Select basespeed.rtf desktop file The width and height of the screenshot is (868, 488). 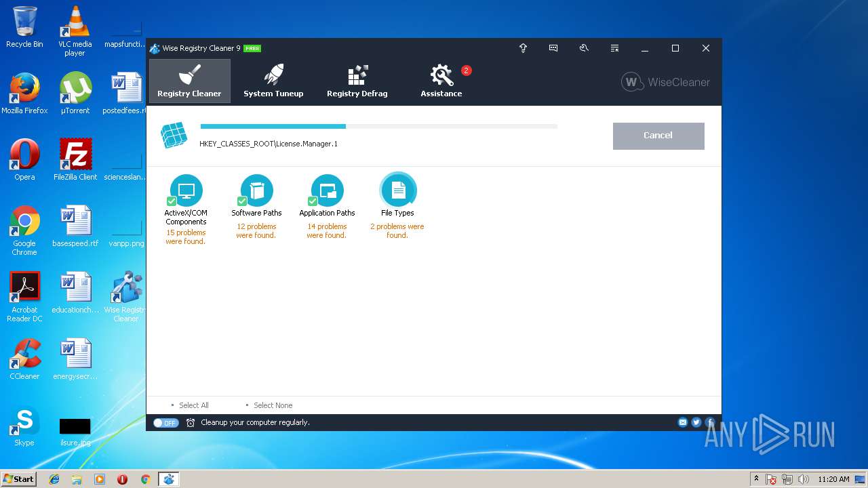75,226
